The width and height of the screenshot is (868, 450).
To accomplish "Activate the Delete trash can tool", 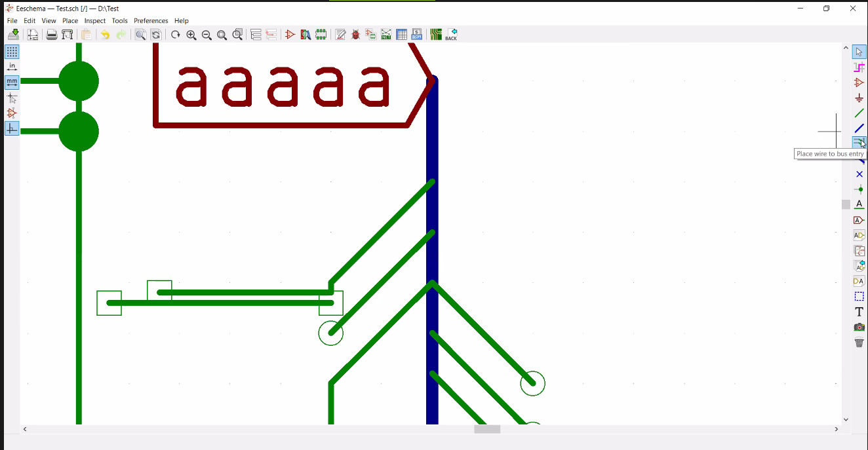I will point(859,343).
